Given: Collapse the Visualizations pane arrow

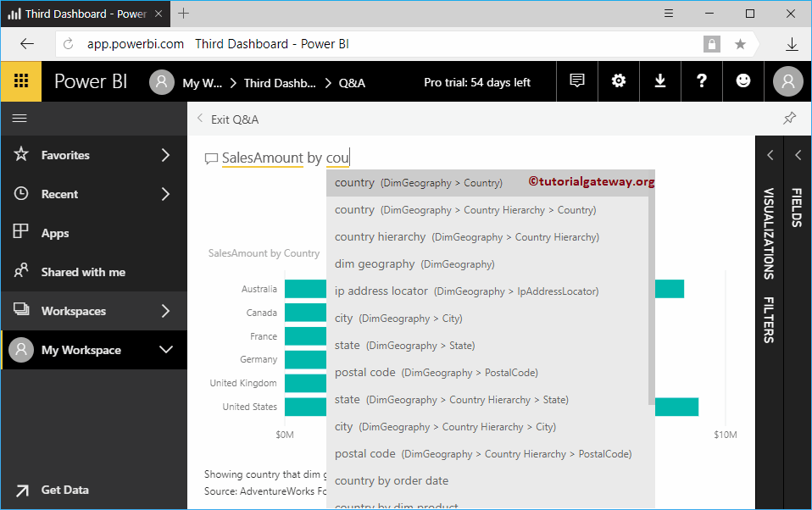Looking at the screenshot, I should coord(770,155).
